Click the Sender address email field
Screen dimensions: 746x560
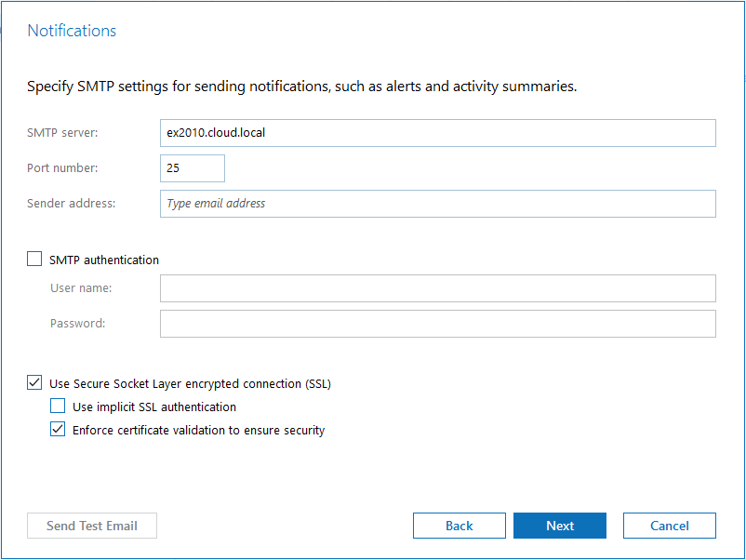[437, 204]
